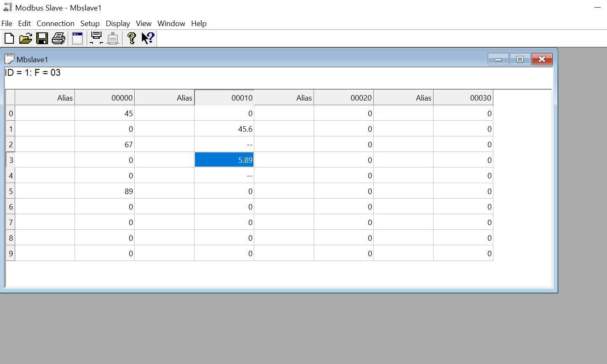The height and width of the screenshot is (364, 607).
Task: Select row 5 containing value 89
Action: pyautogui.click(x=104, y=191)
